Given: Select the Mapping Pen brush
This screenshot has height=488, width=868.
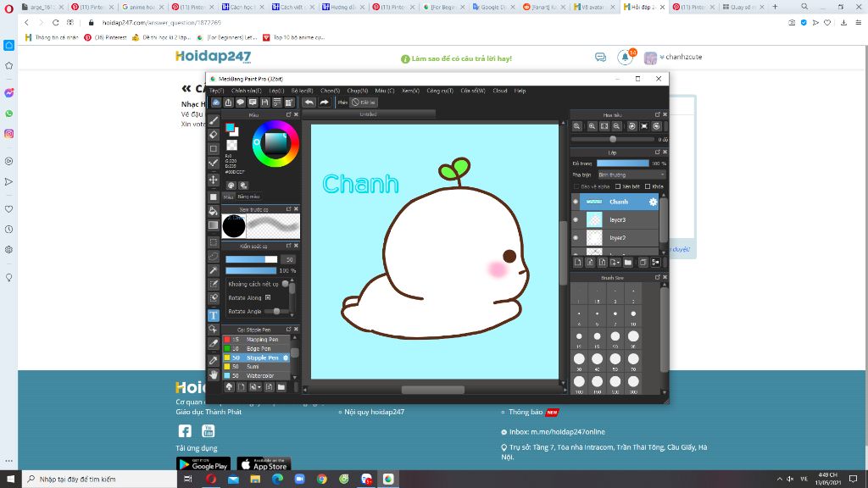Looking at the screenshot, I should 256,340.
